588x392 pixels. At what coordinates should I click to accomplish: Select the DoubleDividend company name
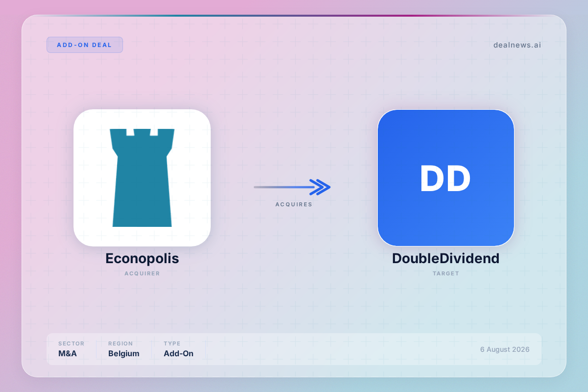(x=446, y=258)
